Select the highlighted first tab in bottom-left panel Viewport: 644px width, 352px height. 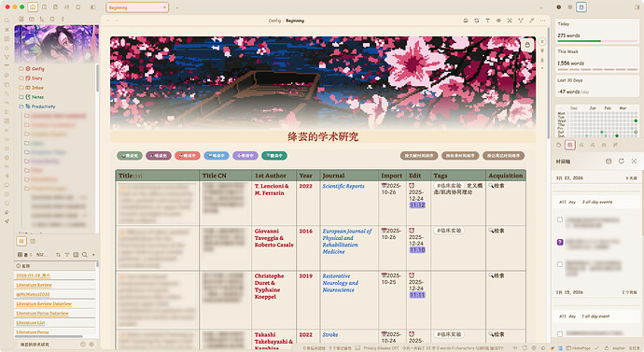[x=21, y=241]
